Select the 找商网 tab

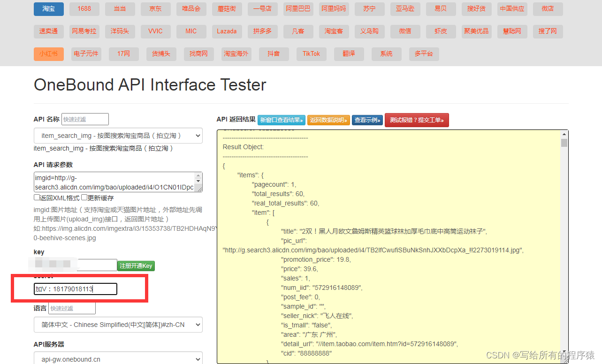199,54
